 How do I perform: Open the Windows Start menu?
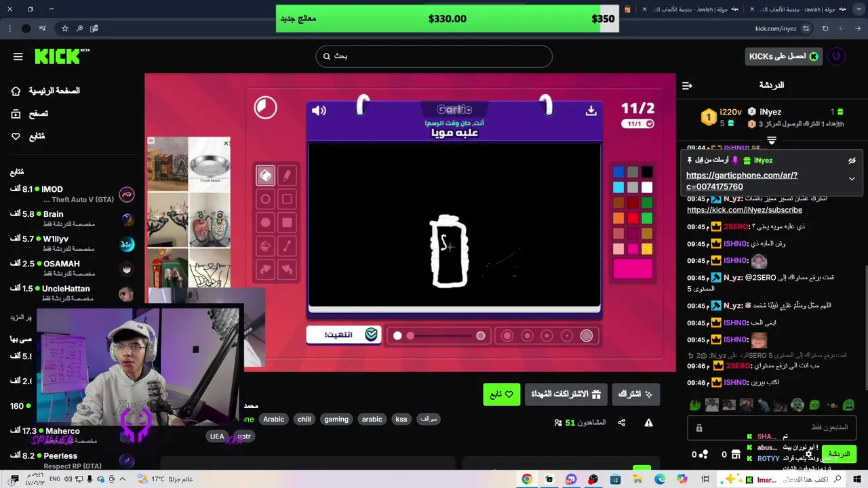coord(859,479)
